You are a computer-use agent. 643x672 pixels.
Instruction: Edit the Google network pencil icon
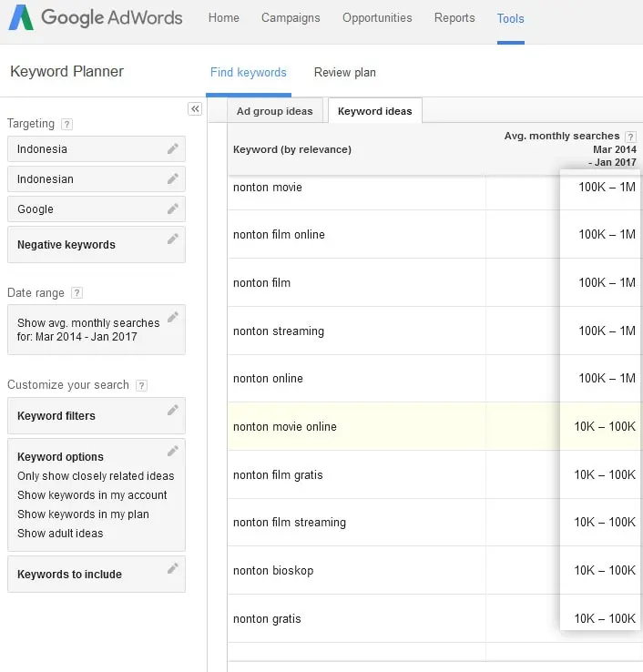(172, 209)
